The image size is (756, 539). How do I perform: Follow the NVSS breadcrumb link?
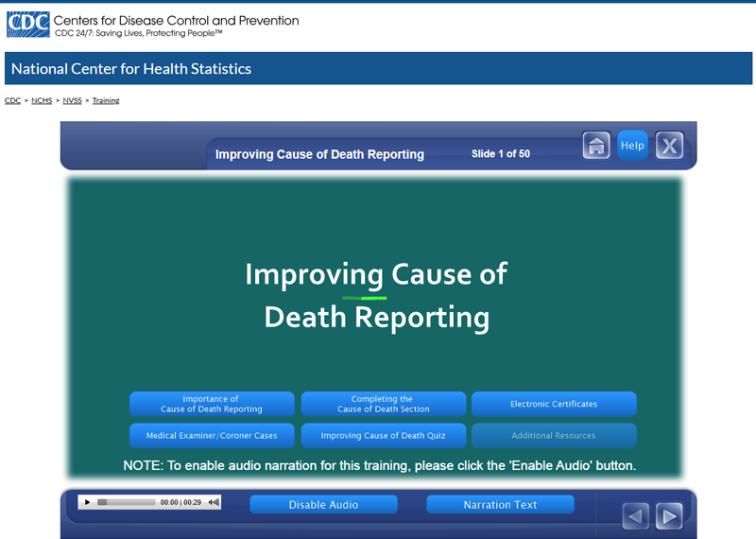pyautogui.click(x=72, y=100)
